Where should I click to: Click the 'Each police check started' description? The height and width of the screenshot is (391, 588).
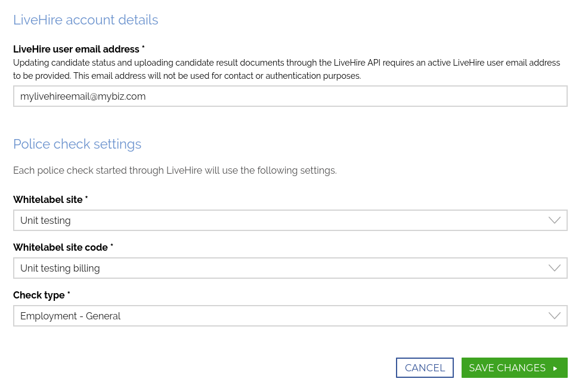coord(175,170)
